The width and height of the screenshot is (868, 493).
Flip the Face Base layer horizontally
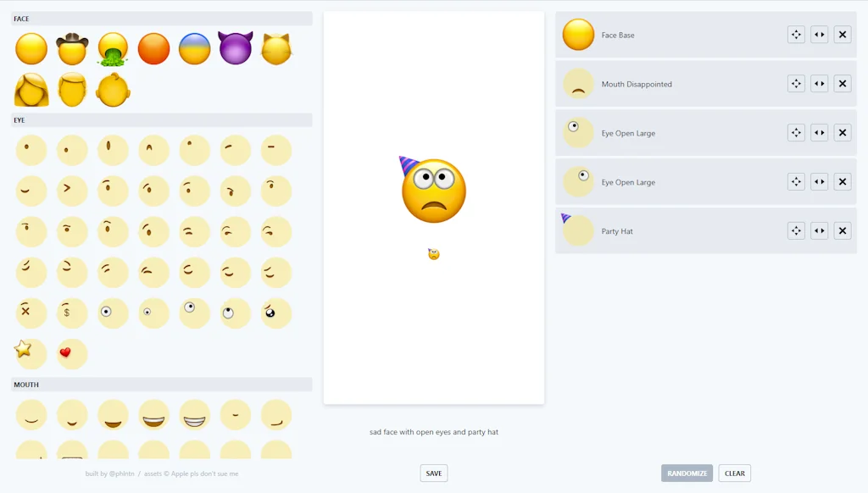[x=819, y=34]
